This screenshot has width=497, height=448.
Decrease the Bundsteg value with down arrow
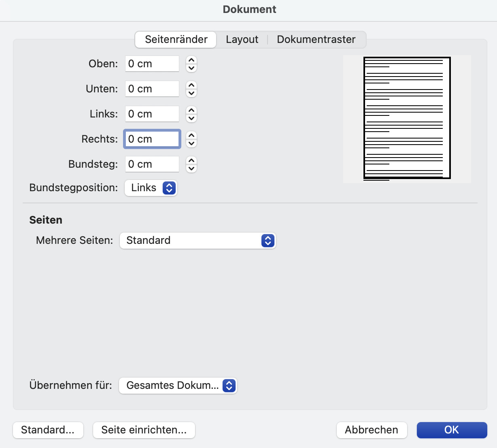tap(191, 169)
